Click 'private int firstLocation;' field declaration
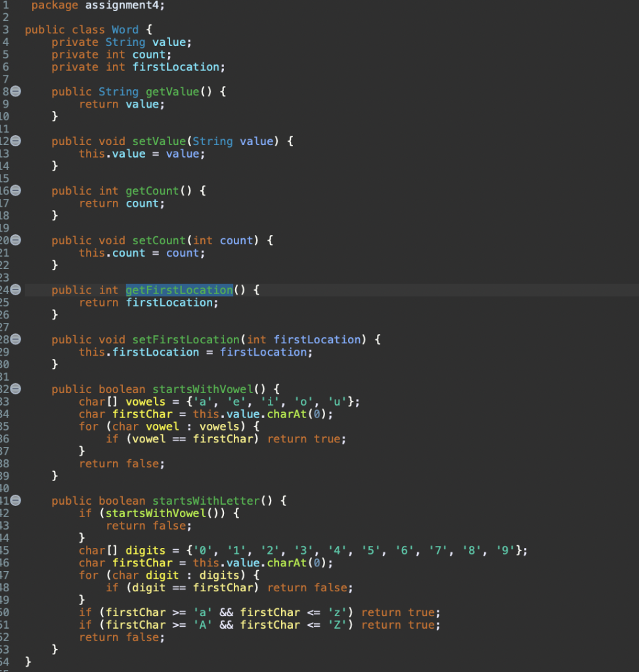639x672 pixels. [x=138, y=68]
